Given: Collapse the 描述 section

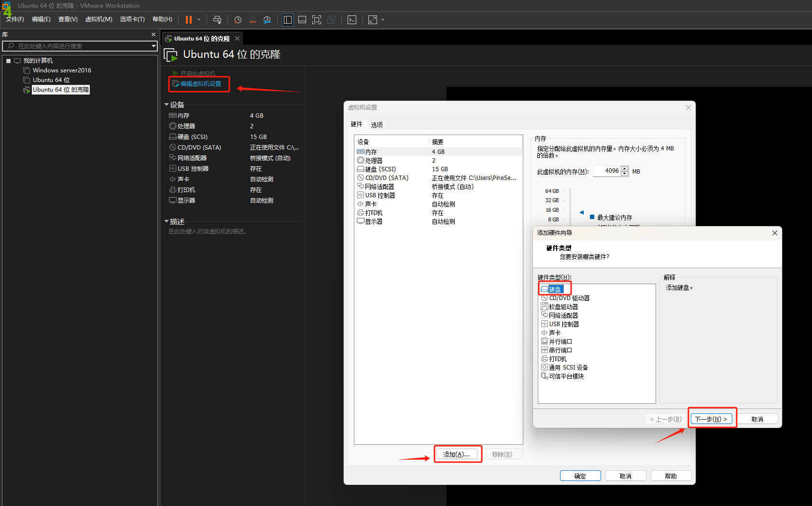Looking at the screenshot, I should point(167,221).
